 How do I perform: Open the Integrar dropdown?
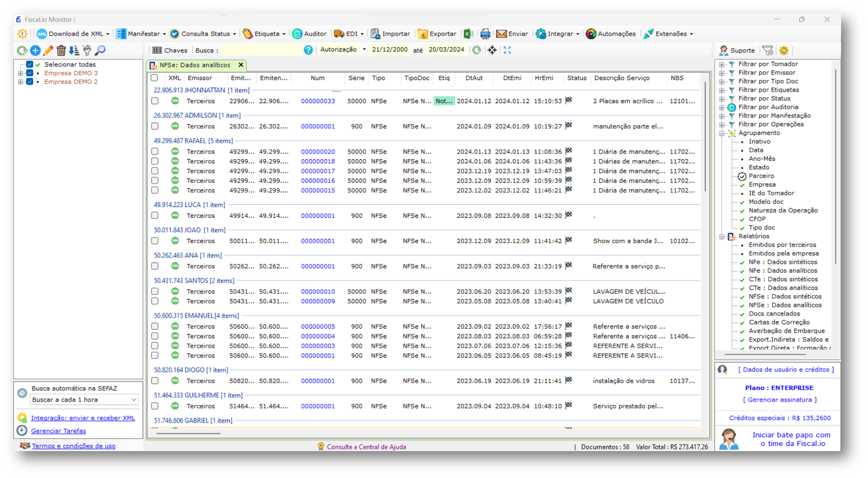[558, 34]
